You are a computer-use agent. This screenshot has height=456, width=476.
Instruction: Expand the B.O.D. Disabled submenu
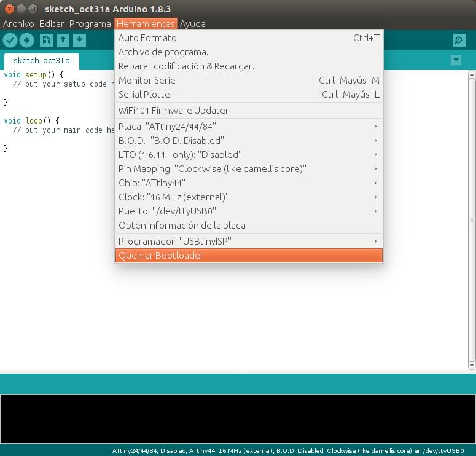pyautogui.click(x=249, y=140)
